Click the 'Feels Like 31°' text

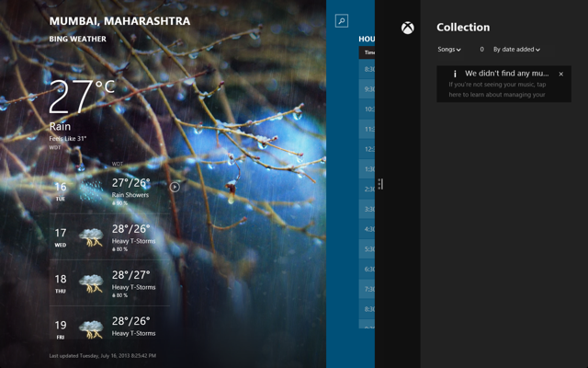pyautogui.click(x=67, y=139)
